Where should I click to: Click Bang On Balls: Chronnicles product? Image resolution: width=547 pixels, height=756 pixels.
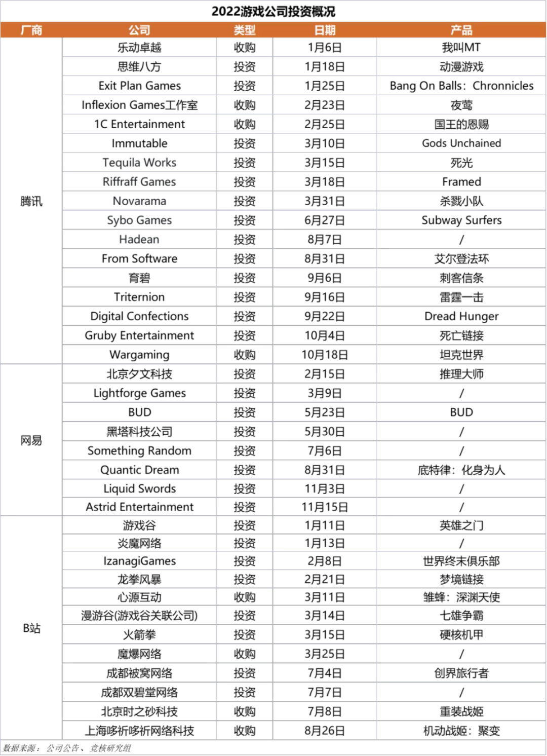click(x=461, y=86)
